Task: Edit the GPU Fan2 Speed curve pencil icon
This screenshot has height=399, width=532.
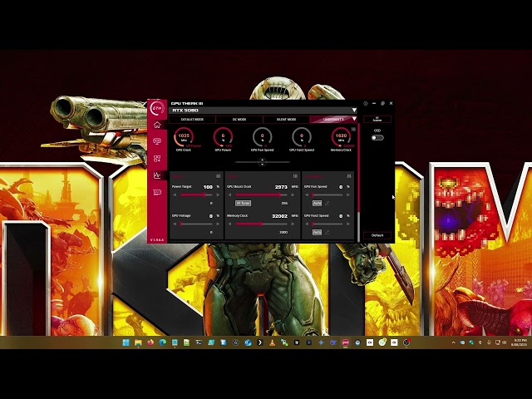Action: (x=327, y=233)
